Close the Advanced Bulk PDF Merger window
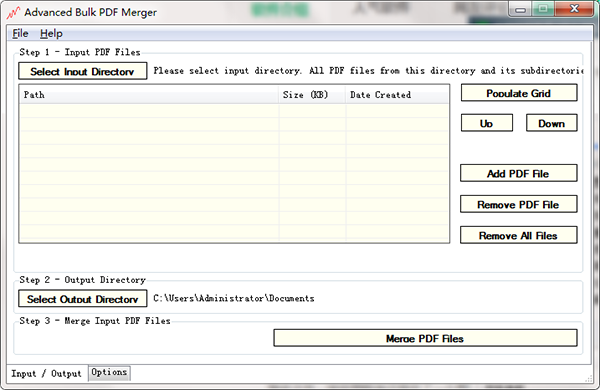This screenshot has height=390, width=600. (574, 9)
